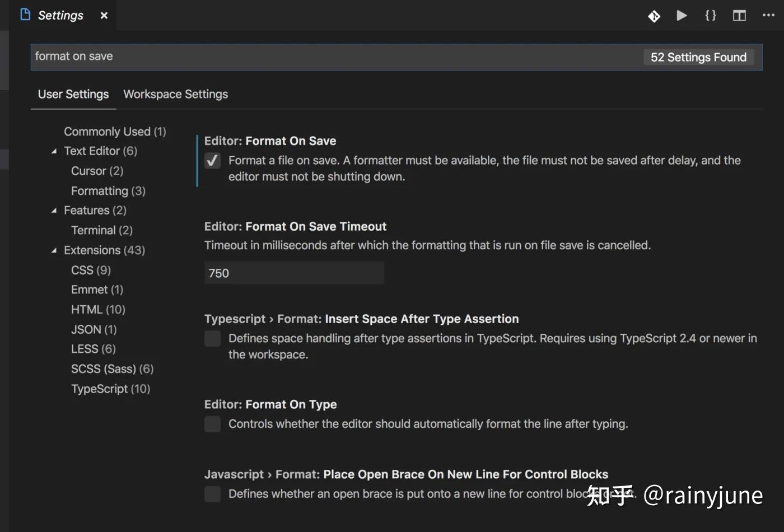This screenshot has width=784, height=532.
Task: Click the Settings tab file icon
Action: (x=25, y=15)
